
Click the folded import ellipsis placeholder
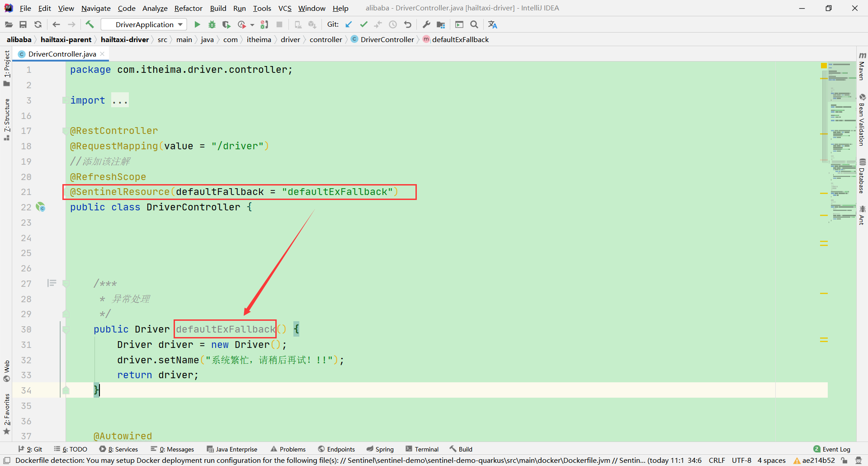[120, 100]
